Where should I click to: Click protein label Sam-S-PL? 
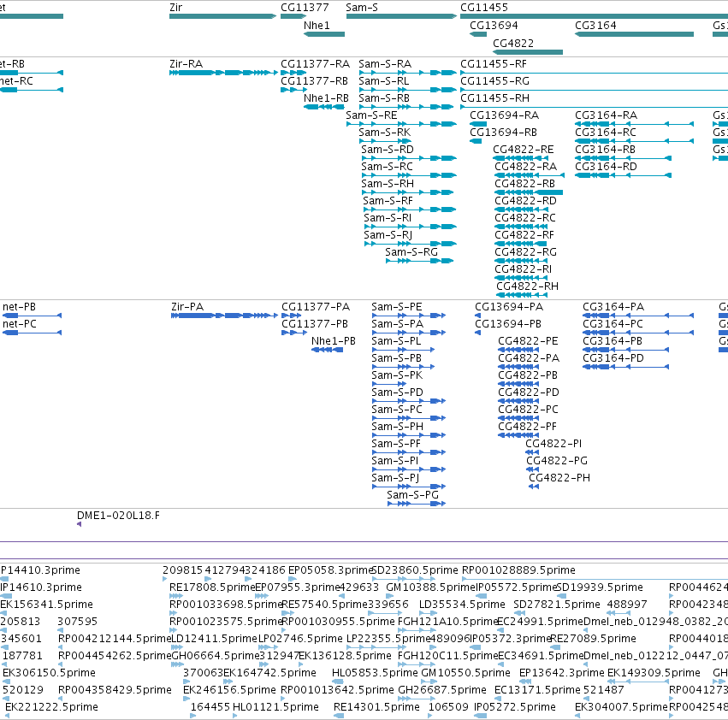point(396,341)
